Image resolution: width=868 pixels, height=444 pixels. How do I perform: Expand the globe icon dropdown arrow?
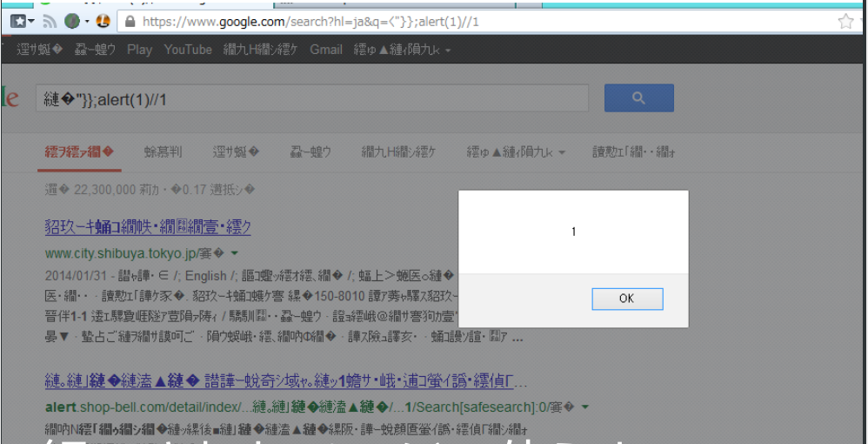point(87,22)
